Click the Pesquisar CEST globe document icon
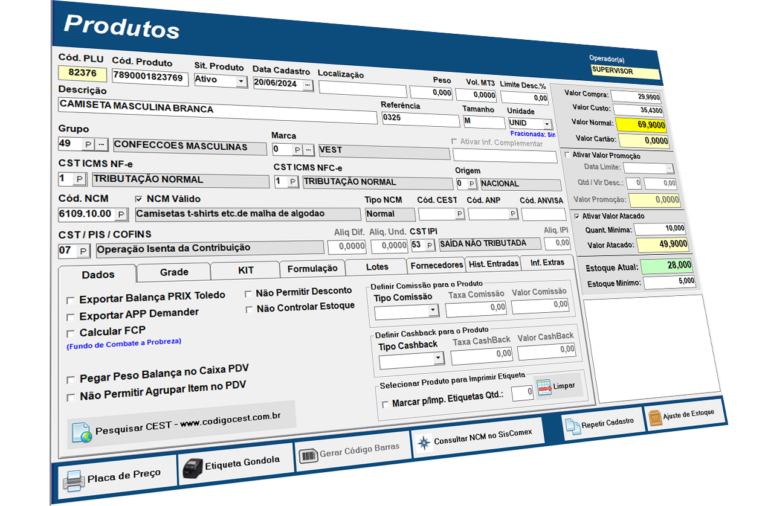Image resolution: width=768 pixels, height=506 pixels. point(82,433)
